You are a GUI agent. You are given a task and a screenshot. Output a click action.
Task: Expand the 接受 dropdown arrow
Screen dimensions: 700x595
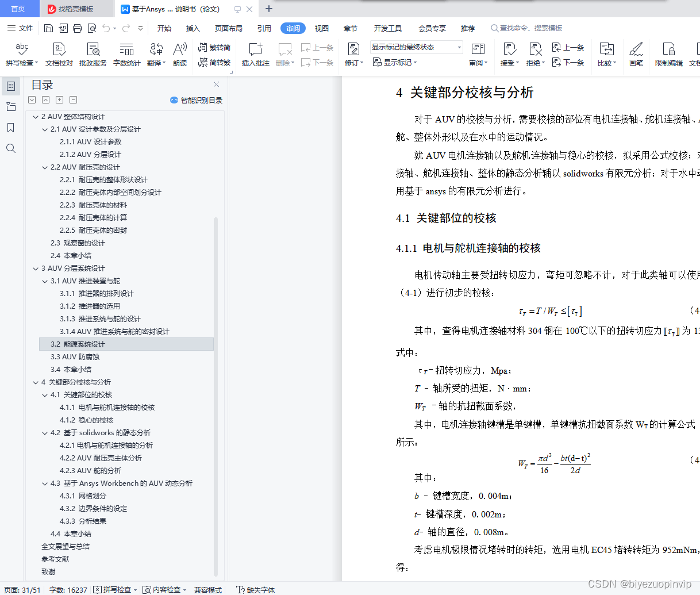pos(516,62)
